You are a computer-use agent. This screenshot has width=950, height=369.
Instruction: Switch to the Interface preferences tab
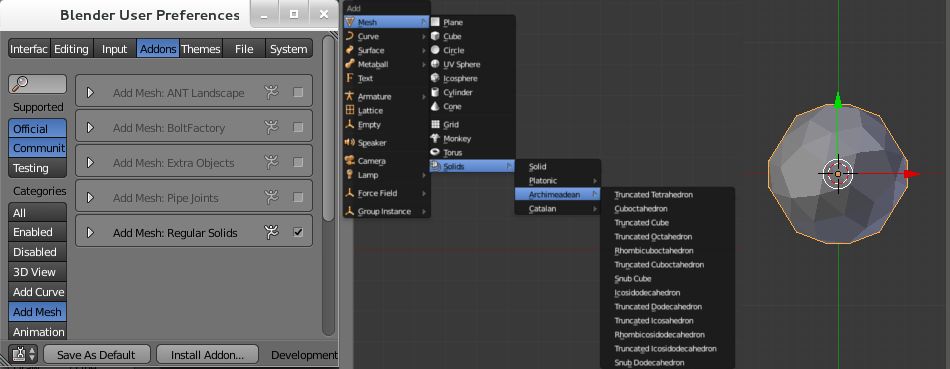29,49
